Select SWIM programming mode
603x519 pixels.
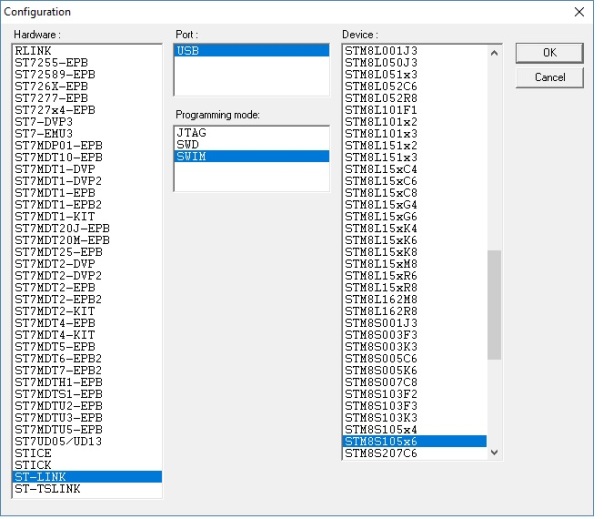[252, 156]
